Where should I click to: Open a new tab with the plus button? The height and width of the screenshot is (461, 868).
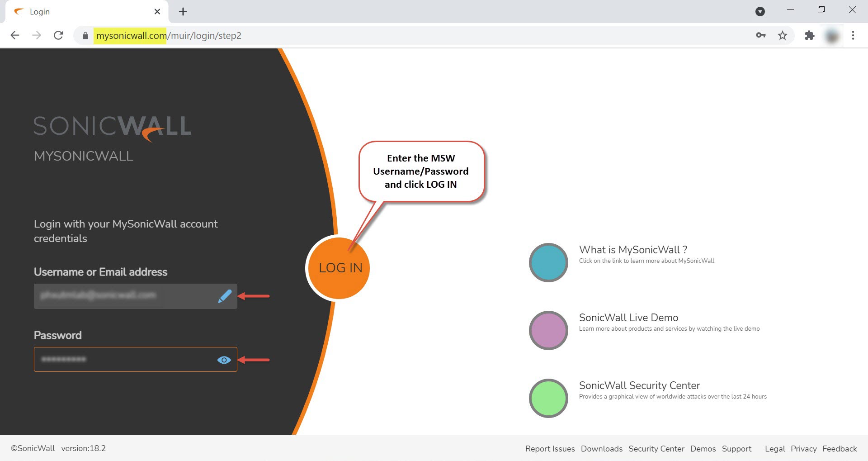(183, 12)
